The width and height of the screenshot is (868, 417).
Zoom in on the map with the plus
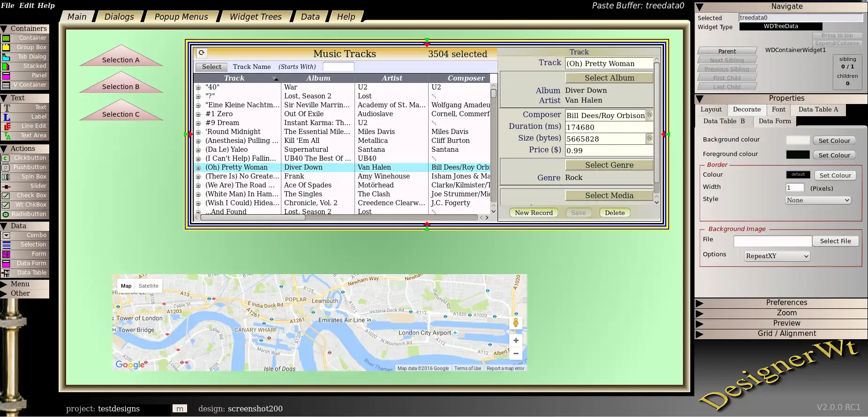[x=515, y=341]
